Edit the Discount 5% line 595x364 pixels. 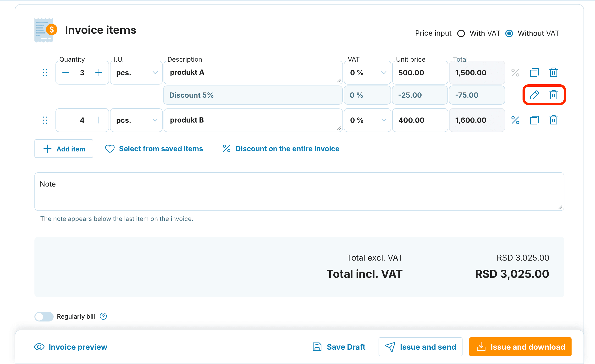[x=534, y=95]
